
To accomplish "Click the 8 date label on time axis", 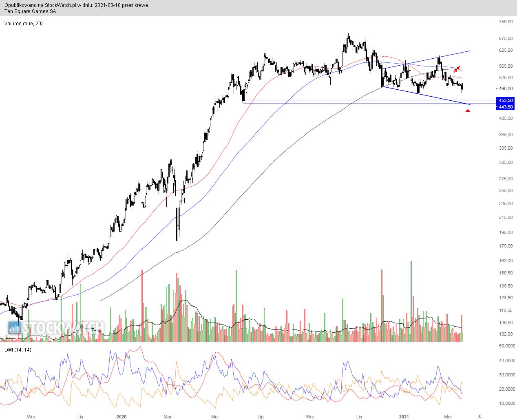I will [x=479, y=417].
